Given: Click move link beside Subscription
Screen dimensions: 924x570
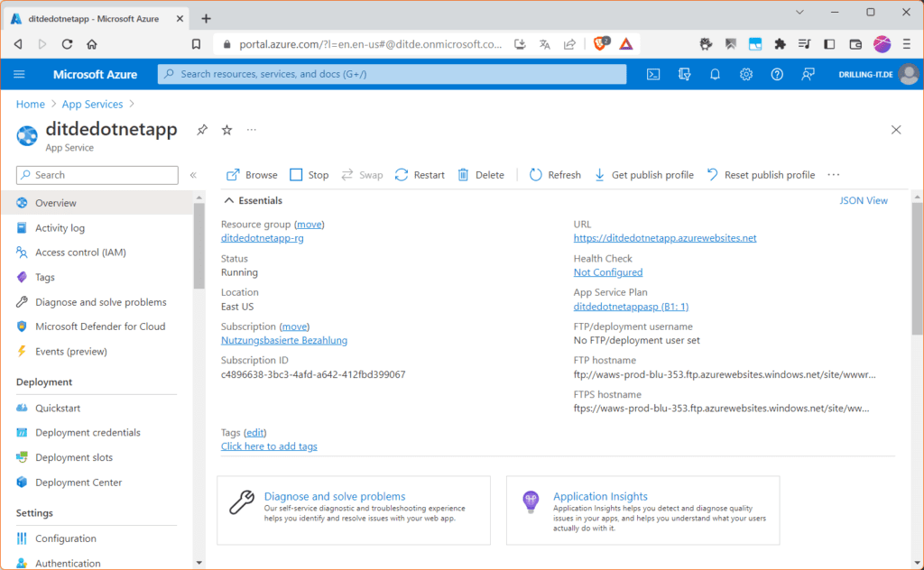Looking at the screenshot, I should 295,326.
